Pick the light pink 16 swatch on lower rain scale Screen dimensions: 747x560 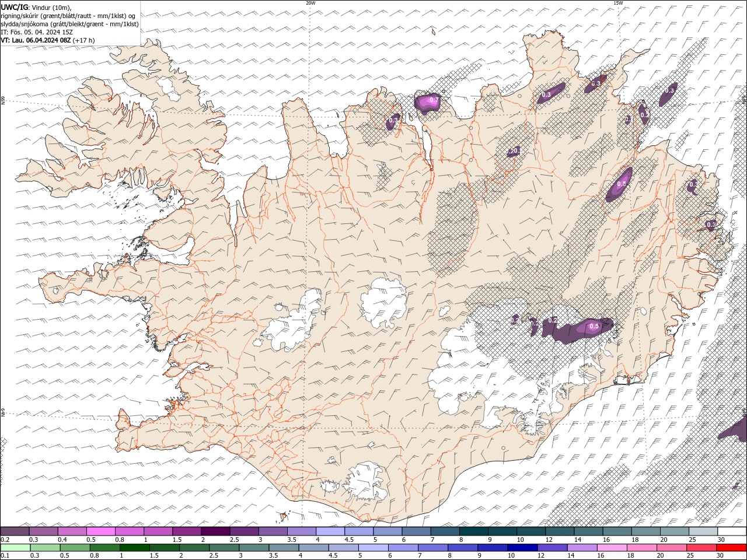[612, 548]
